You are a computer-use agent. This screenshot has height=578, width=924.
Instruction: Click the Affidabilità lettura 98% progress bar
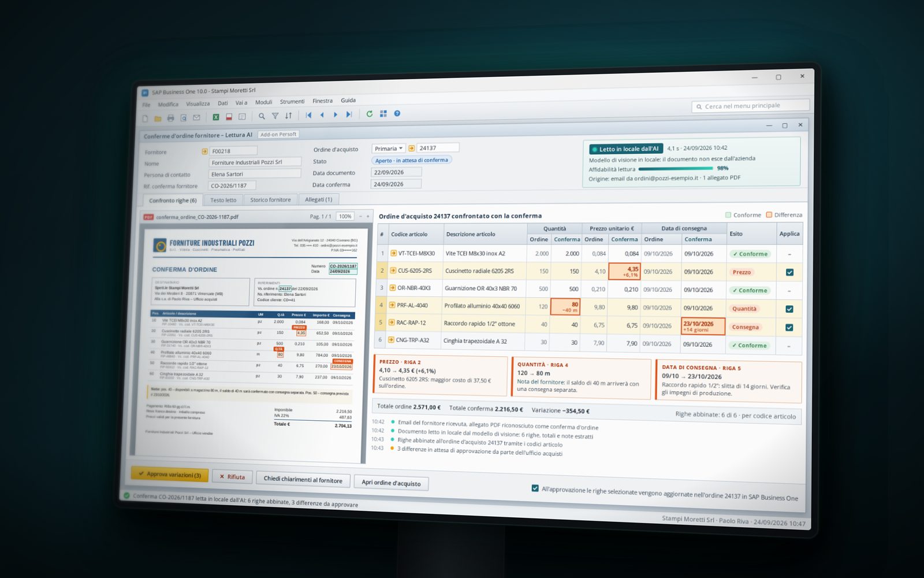click(676, 169)
